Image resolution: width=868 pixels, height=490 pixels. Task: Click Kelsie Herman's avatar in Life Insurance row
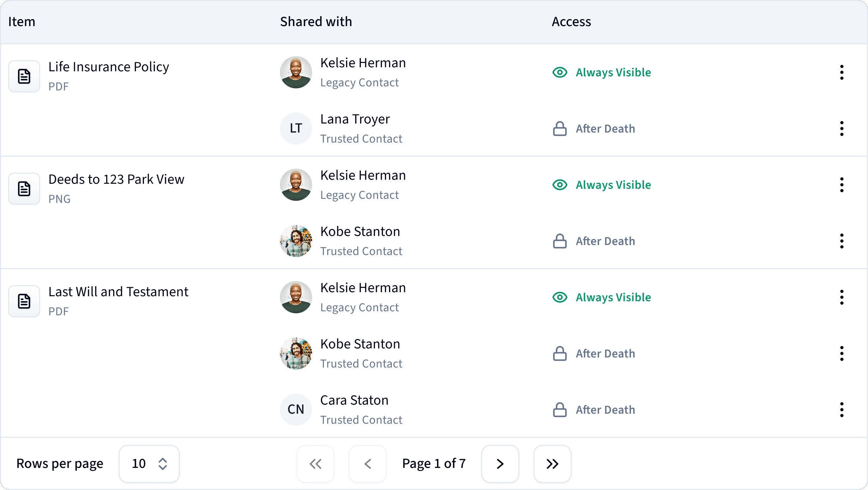[296, 72]
